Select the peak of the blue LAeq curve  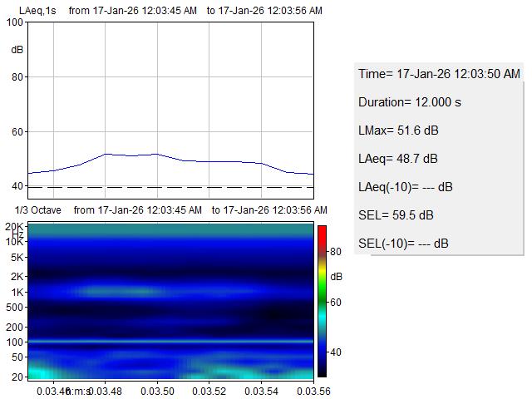click(x=106, y=154)
